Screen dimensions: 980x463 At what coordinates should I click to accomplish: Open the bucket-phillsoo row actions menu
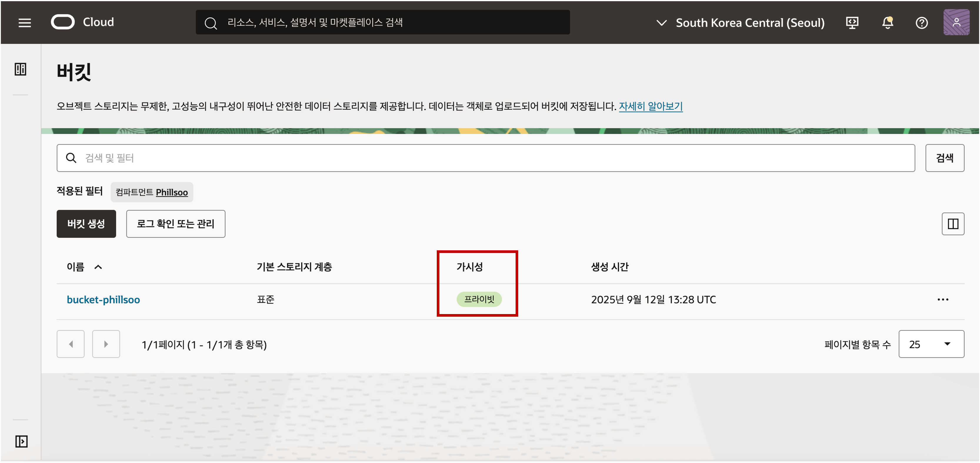point(943,300)
